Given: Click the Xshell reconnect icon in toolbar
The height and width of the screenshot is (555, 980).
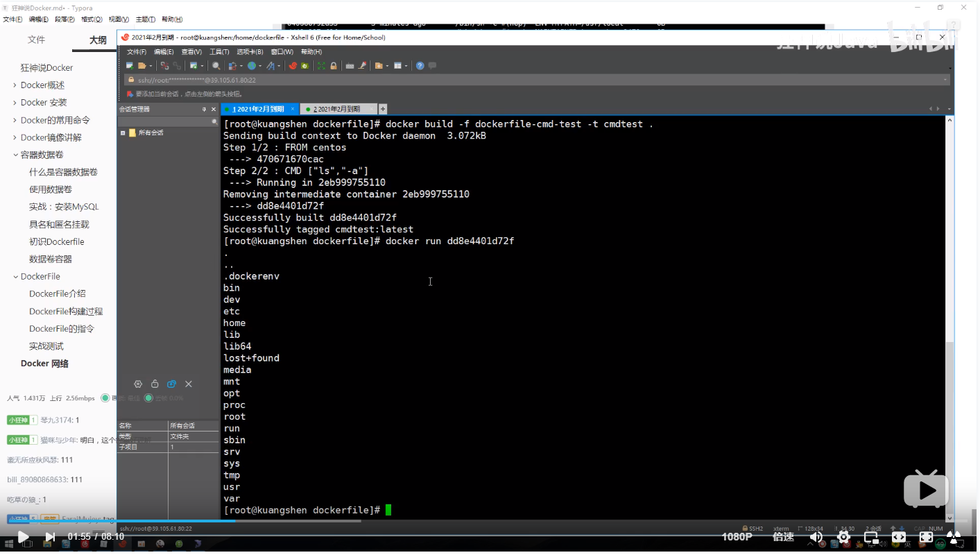Looking at the screenshot, I should pos(178,66).
